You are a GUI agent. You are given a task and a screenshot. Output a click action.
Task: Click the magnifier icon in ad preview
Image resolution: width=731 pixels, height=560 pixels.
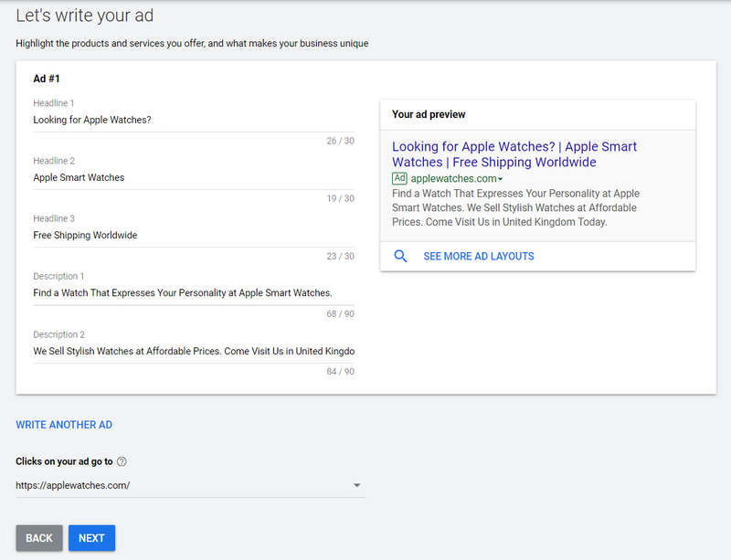coord(400,257)
